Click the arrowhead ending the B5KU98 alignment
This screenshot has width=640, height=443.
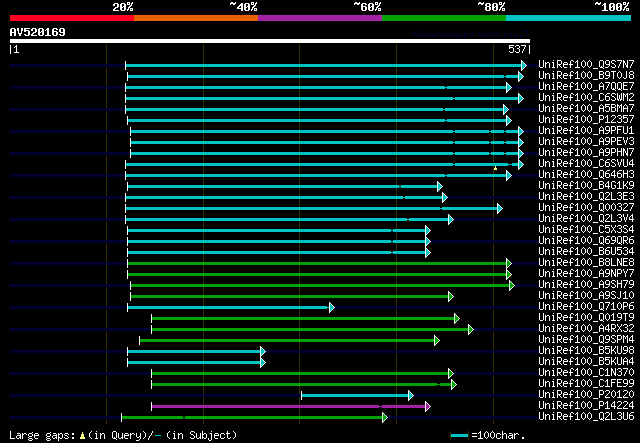pyautogui.click(x=263, y=352)
